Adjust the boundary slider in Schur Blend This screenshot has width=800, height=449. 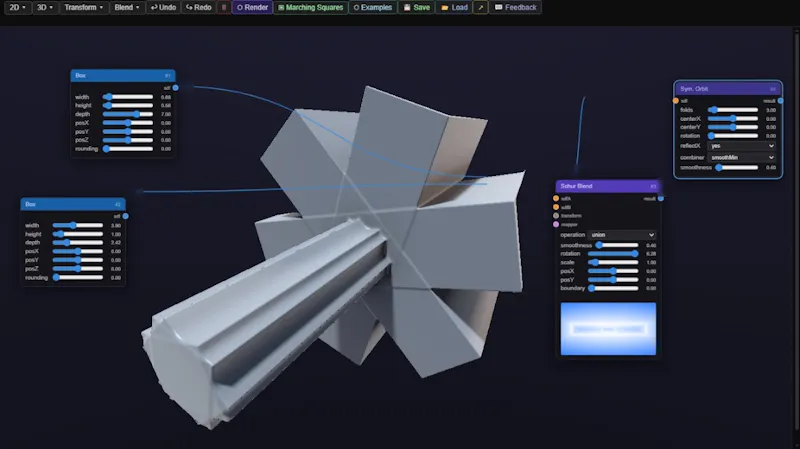[x=613, y=288]
